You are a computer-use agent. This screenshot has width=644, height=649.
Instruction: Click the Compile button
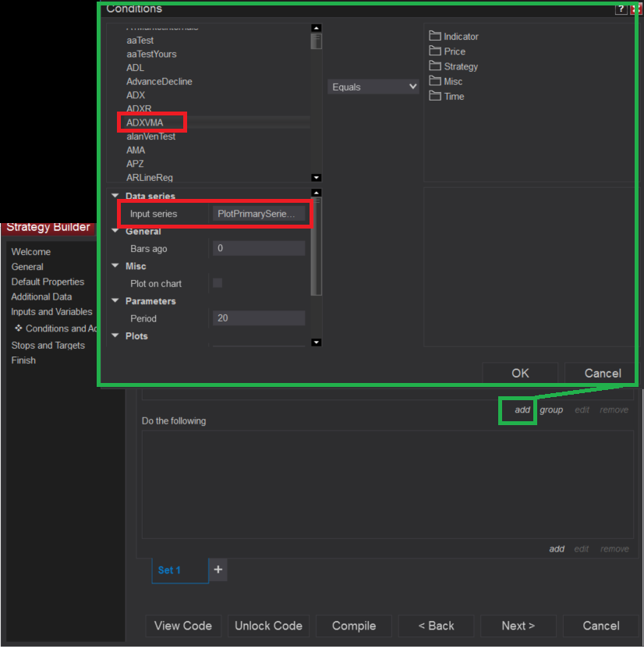tap(354, 626)
